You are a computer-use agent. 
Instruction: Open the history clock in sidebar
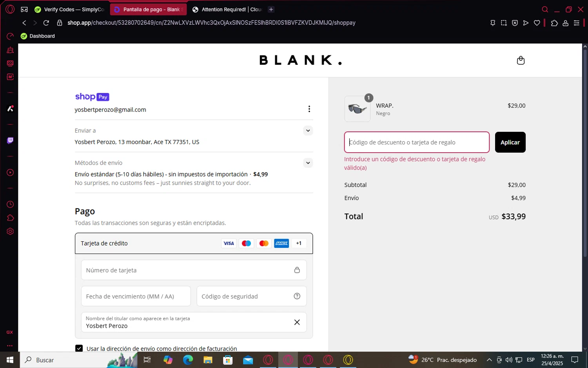click(10, 204)
